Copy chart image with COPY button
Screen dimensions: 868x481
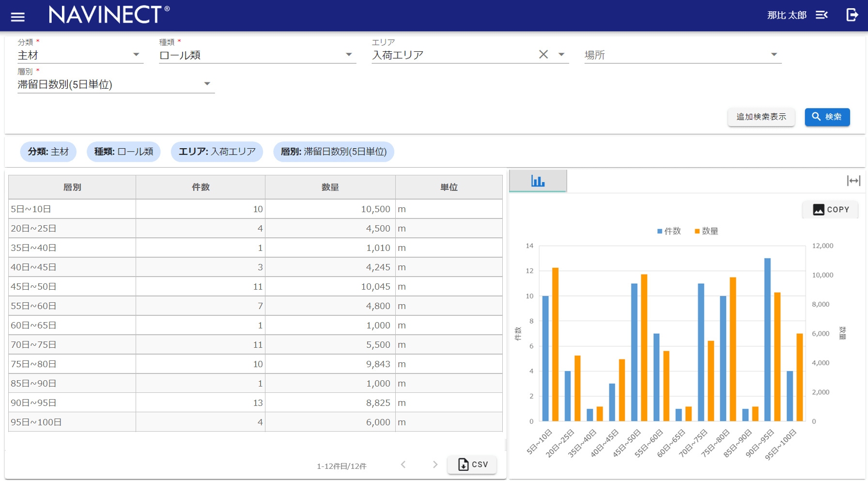[x=831, y=209]
